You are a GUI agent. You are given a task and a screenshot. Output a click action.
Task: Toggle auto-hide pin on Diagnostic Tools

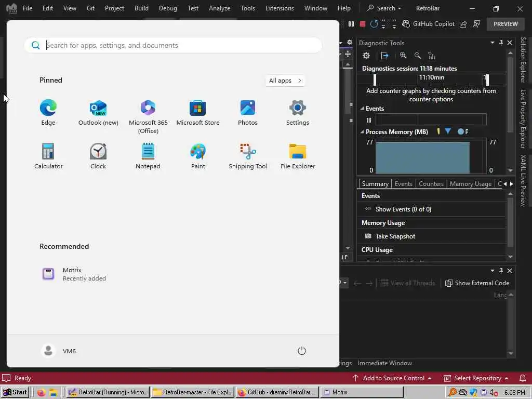(x=501, y=43)
